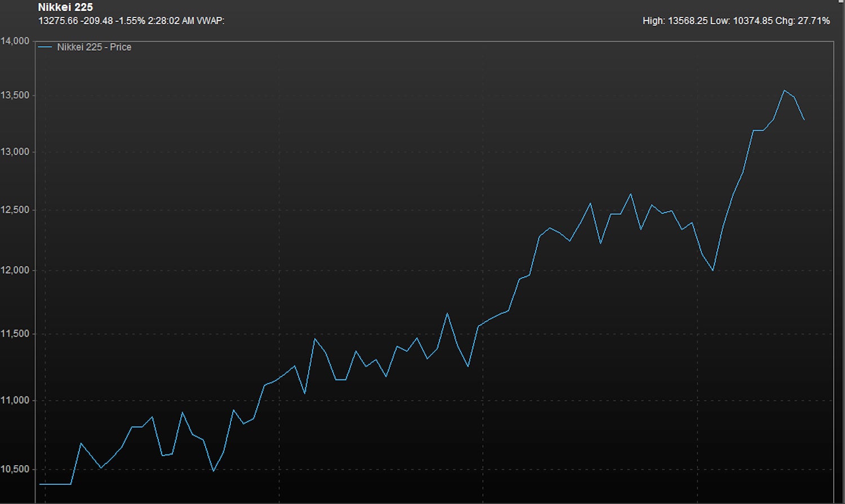Click the 12,000 axis label
845x504 pixels.
15,270
